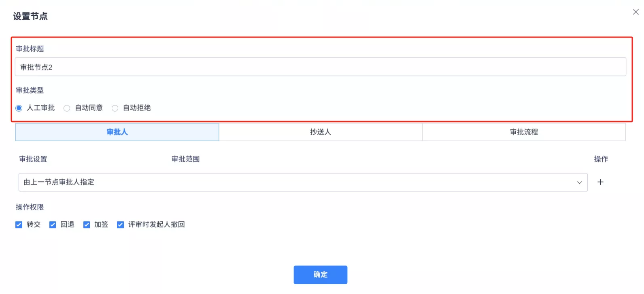Toggle the 回退 checkbox
This screenshot has height=294, width=644.
pos(53,225)
